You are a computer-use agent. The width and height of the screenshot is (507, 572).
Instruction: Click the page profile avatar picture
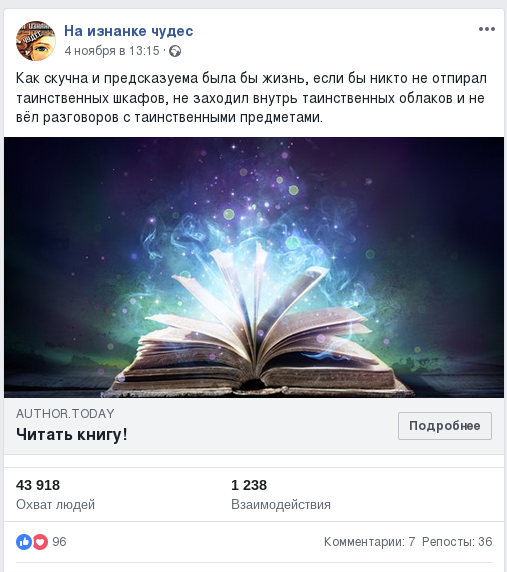[x=36, y=40]
